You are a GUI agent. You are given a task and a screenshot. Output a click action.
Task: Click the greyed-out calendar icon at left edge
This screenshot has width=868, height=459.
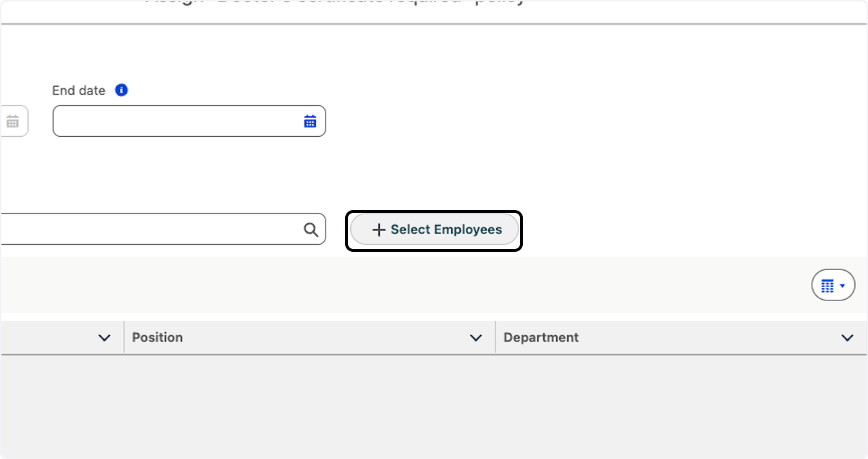click(x=12, y=121)
